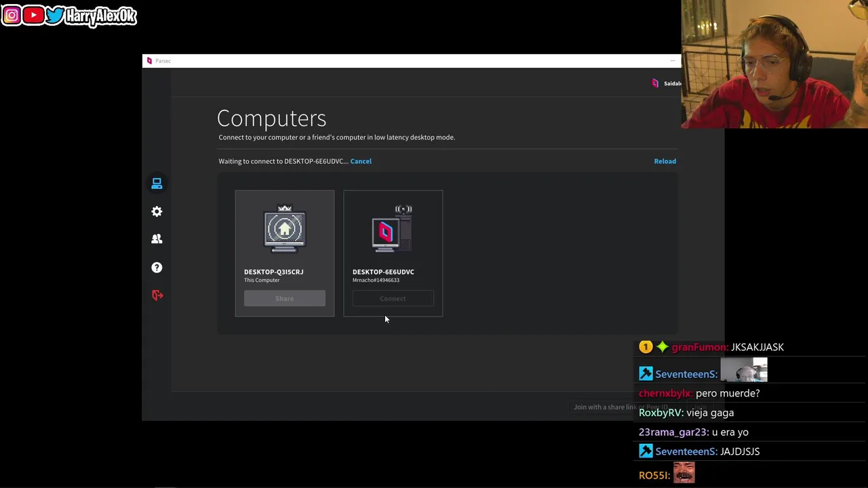Click the Parsec account avatar icon
The image size is (868, 488).
[x=655, y=83]
